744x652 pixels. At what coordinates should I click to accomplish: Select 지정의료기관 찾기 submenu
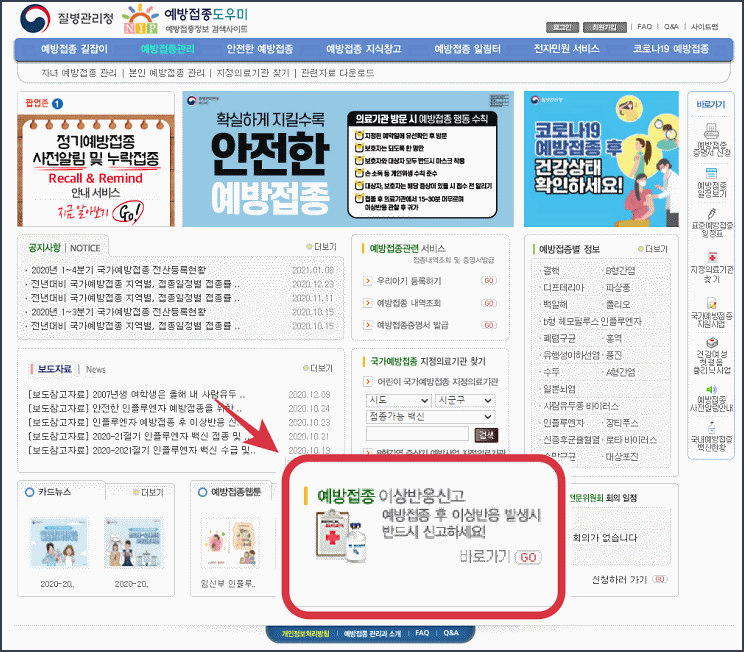pos(253,73)
